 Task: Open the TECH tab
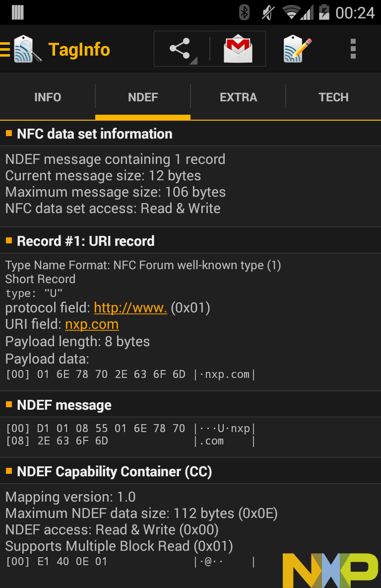[x=333, y=97]
